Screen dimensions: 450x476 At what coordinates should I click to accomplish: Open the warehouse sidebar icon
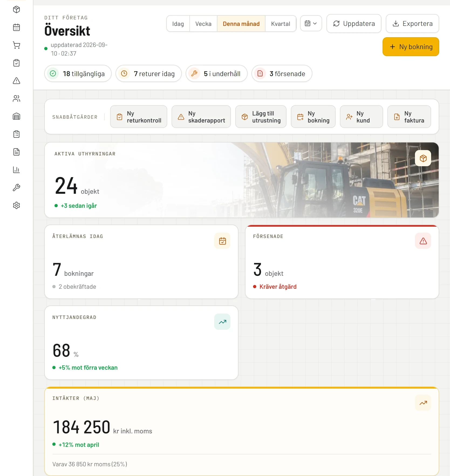click(x=16, y=117)
